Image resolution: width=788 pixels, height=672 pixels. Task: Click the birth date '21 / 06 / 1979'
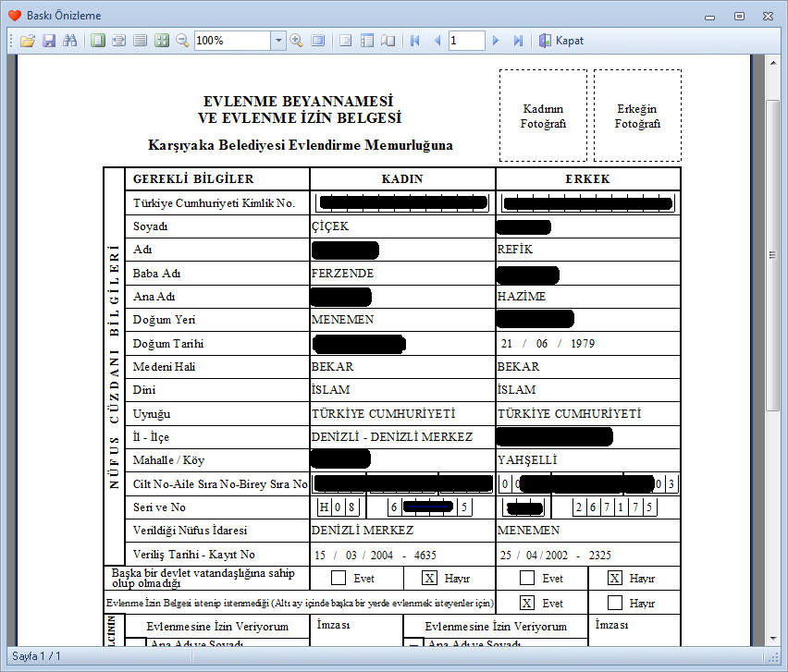[x=548, y=344]
